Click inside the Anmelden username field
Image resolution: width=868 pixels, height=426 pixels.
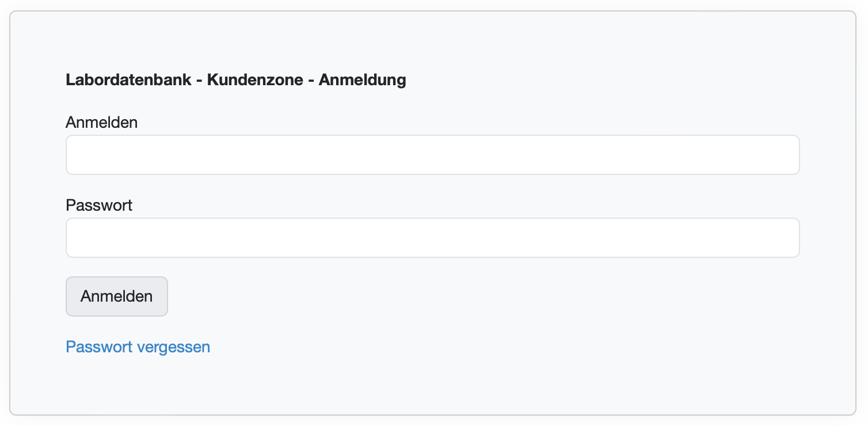pos(432,154)
